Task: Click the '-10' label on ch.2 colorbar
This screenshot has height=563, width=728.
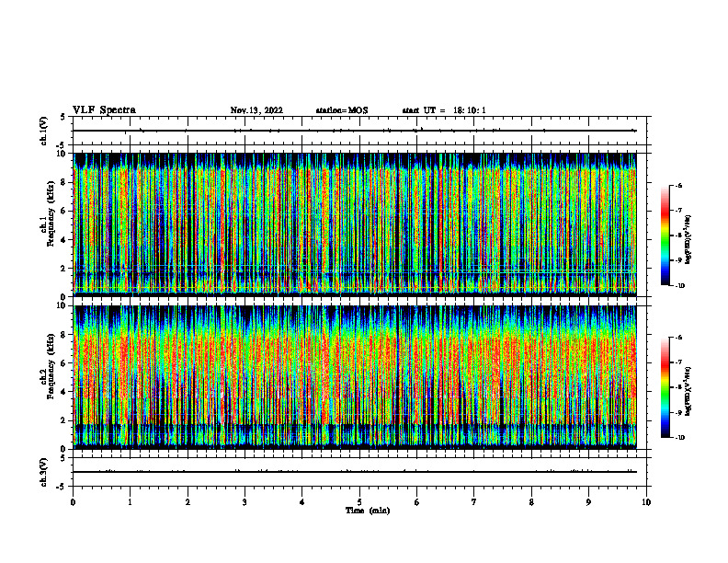Action: tap(679, 438)
